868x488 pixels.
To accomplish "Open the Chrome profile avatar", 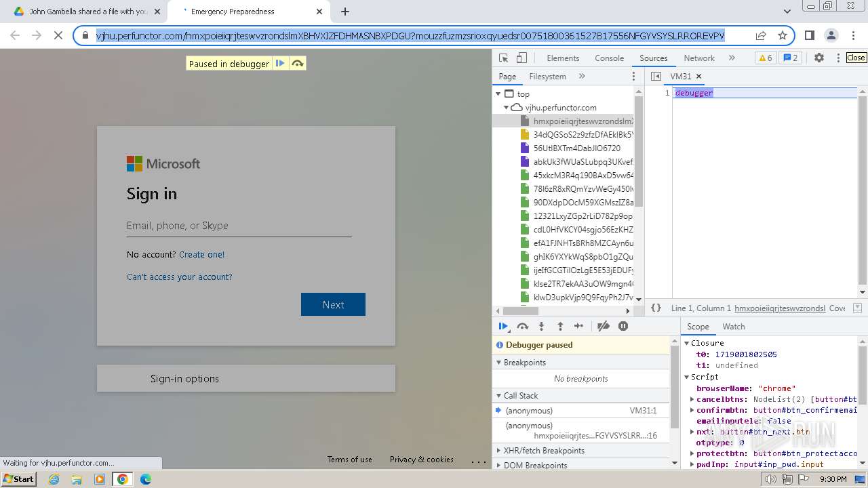I will tap(831, 35).
